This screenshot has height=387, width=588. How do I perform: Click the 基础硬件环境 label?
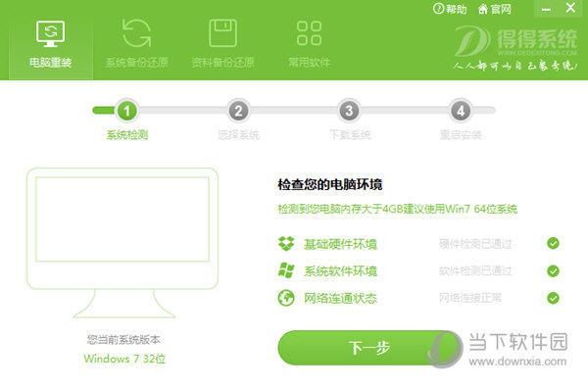[x=340, y=244]
